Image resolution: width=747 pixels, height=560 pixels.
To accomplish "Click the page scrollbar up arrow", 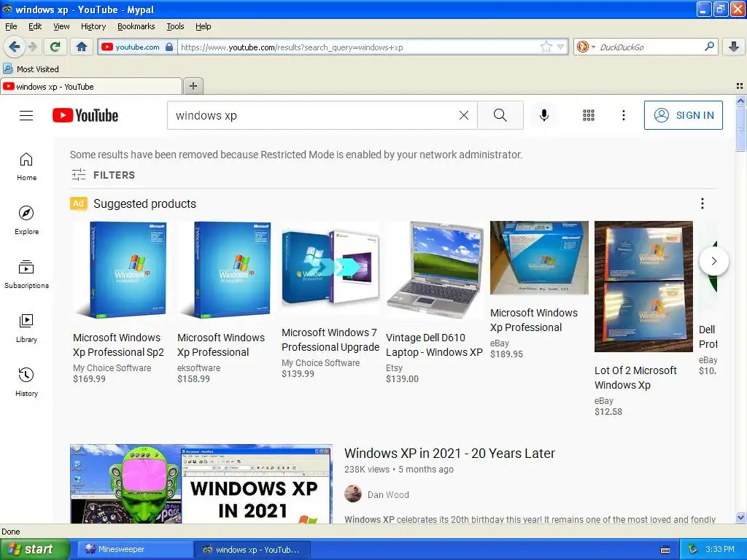I will point(740,101).
